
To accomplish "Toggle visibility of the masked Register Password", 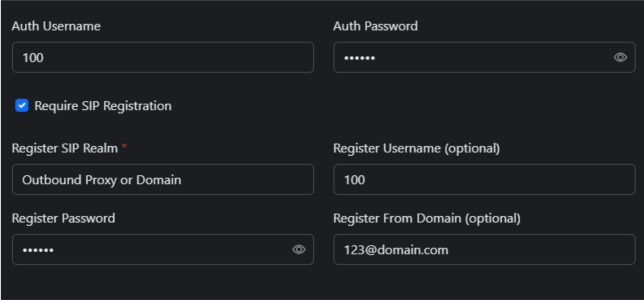I will coord(300,250).
